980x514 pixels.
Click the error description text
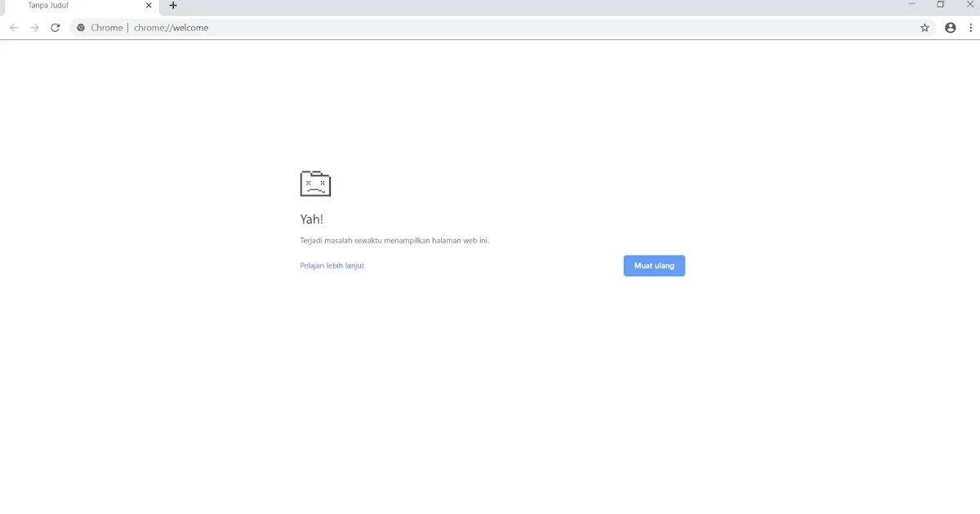pos(394,240)
